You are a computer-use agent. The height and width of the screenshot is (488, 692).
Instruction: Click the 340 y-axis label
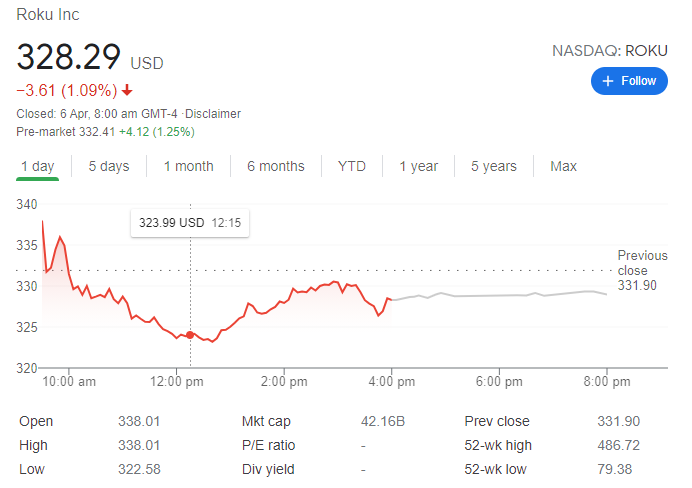(27, 204)
